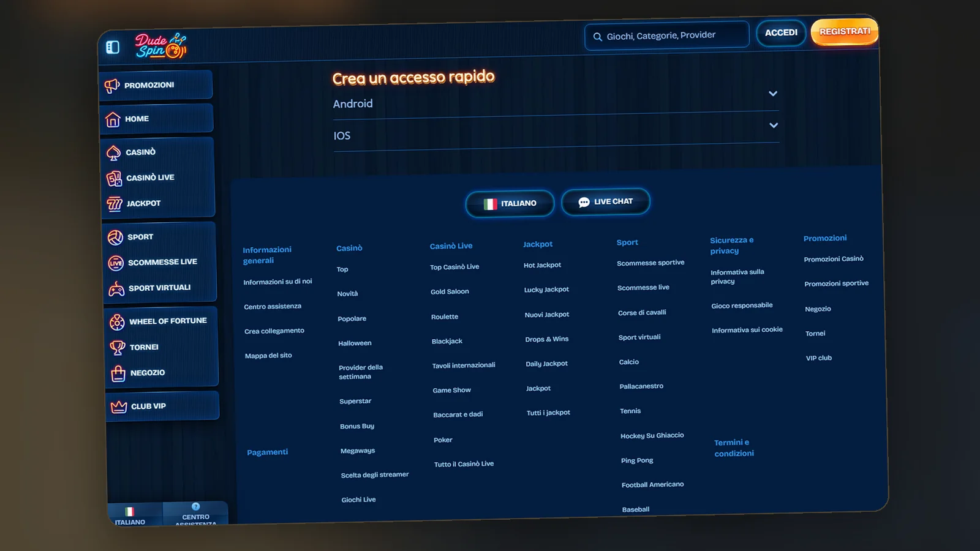Screen dimensions: 980x551
Task: Click the Live Chat speech bubble icon
Action: (x=584, y=202)
